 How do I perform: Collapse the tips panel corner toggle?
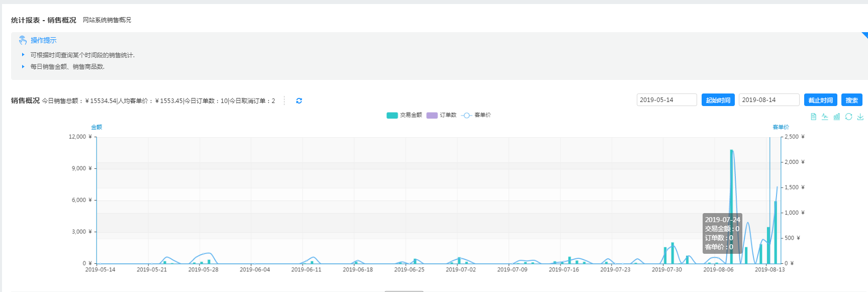click(x=864, y=35)
